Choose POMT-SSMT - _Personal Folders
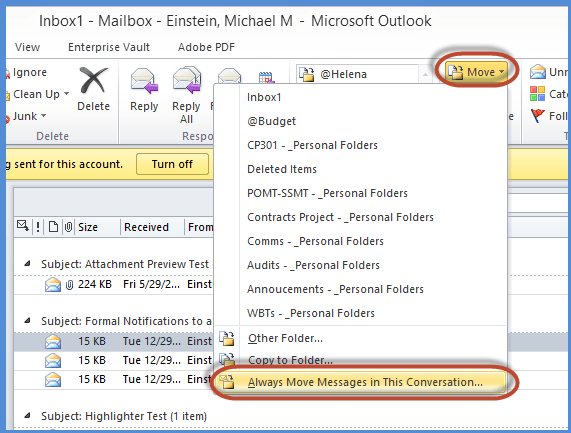This screenshot has width=571, height=433. (x=361, y=193)
